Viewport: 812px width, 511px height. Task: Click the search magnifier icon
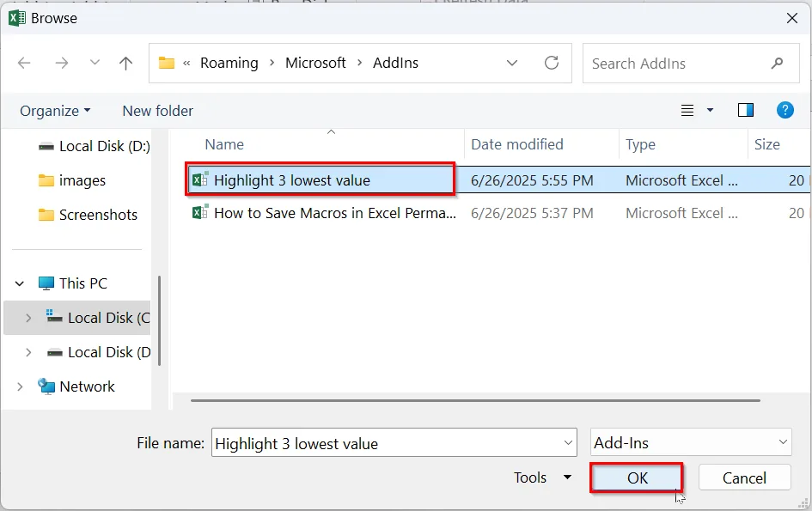click(777, 64)
